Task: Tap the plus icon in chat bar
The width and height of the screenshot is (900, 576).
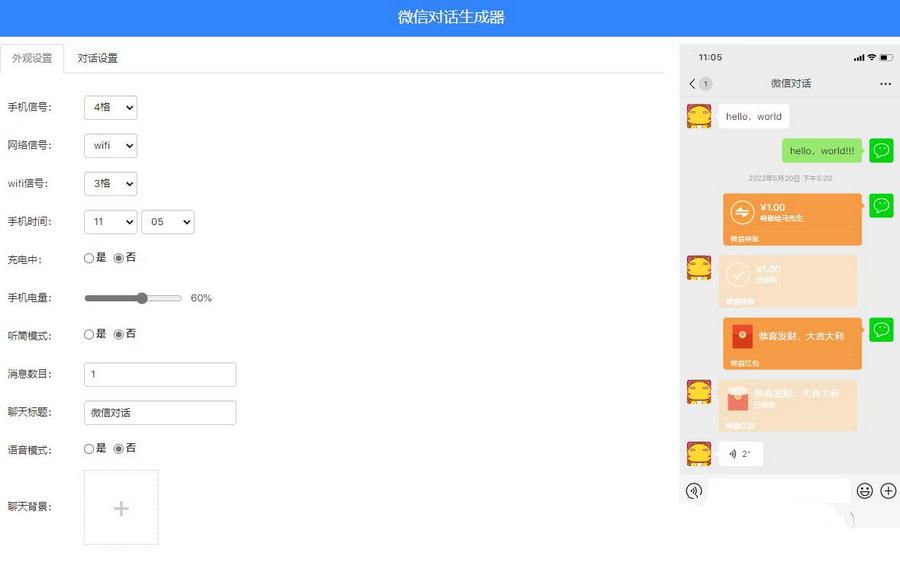Action: (x=888, y=491)
